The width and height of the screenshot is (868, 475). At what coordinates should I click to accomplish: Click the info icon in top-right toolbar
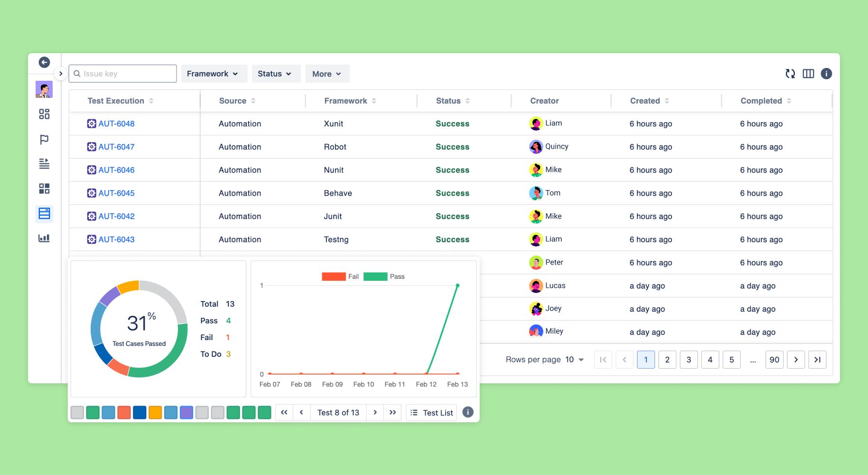[x=826, y=74]
